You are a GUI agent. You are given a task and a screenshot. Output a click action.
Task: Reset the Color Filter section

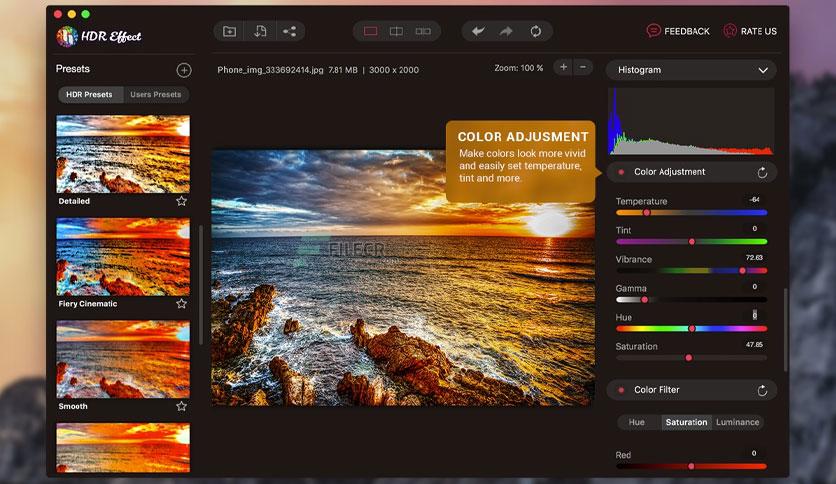[x=762, y=390]
